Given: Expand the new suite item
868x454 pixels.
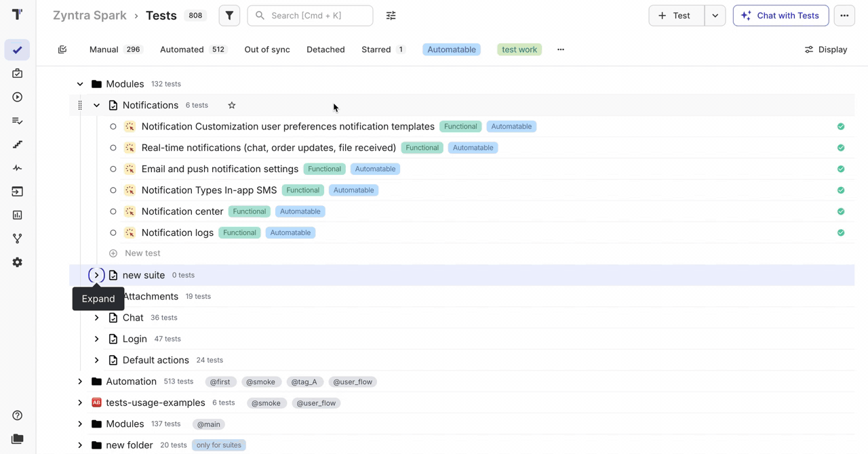Looking at the screenshot, I should click(96, 275).
